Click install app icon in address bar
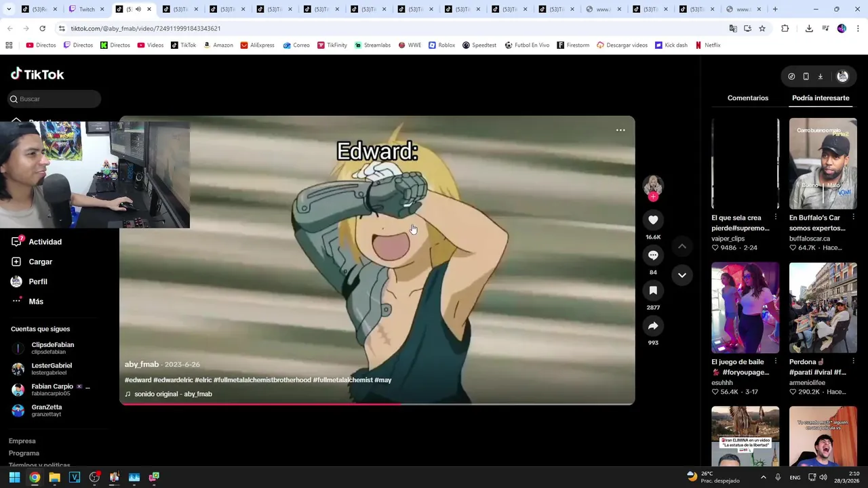 click(747, 28)
